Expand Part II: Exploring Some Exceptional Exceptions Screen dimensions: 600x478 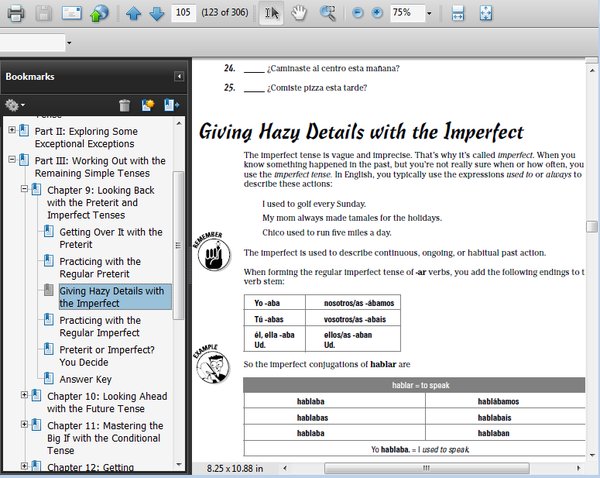click(x=11, y=130)
